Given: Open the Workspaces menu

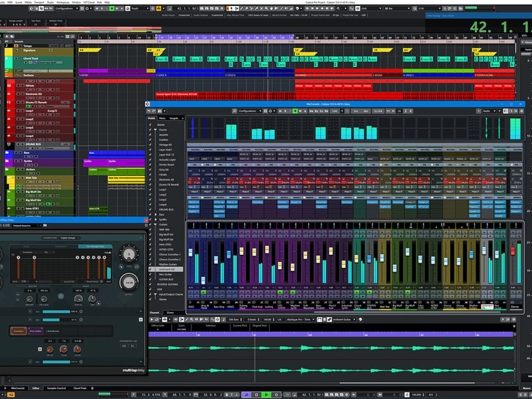Looking at the screenshot, I should click(x=63, y=2).
